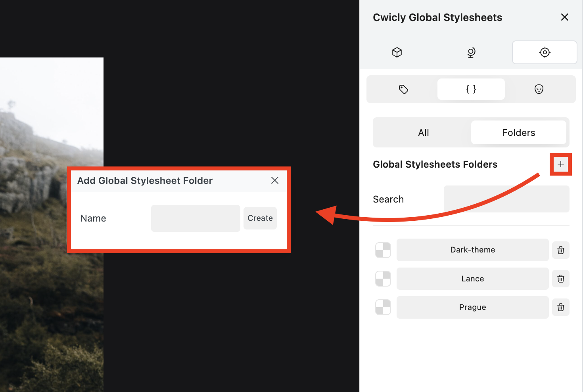Screen dimensions: 583x392
Task: Add a new global stylesheet folder
Action: 560,164
